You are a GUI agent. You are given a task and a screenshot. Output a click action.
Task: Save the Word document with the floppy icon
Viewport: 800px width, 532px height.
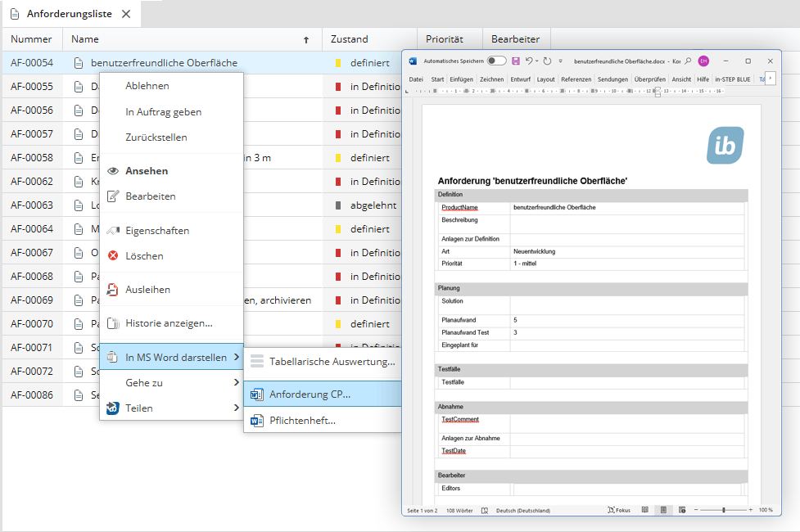pyautogui.click(x=516, y=61)
